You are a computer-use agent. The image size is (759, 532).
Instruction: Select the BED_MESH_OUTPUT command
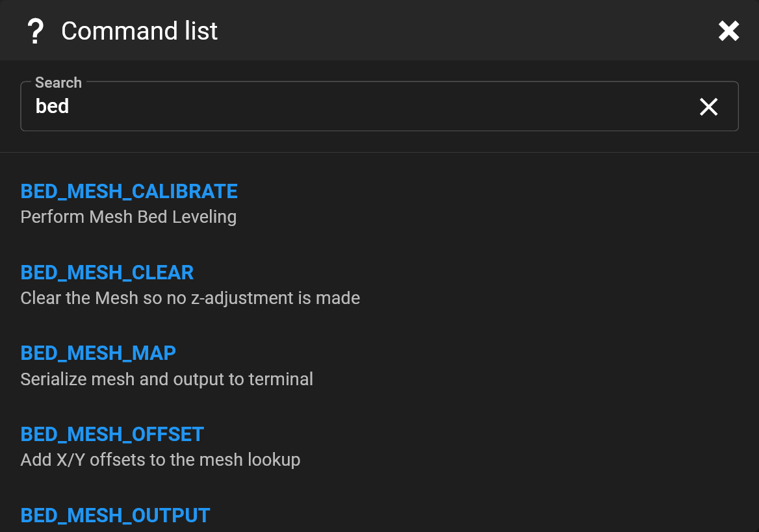coord(115,514)
